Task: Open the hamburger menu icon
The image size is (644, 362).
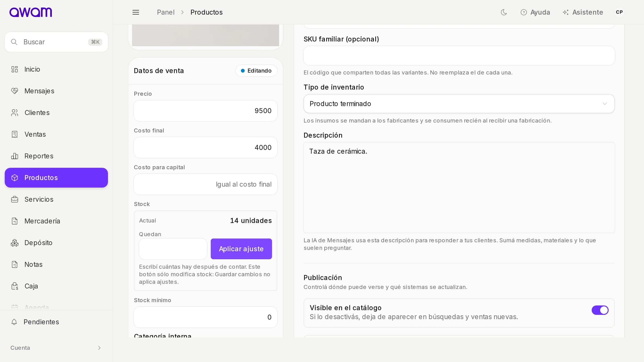Action: [x=136, y=12]
